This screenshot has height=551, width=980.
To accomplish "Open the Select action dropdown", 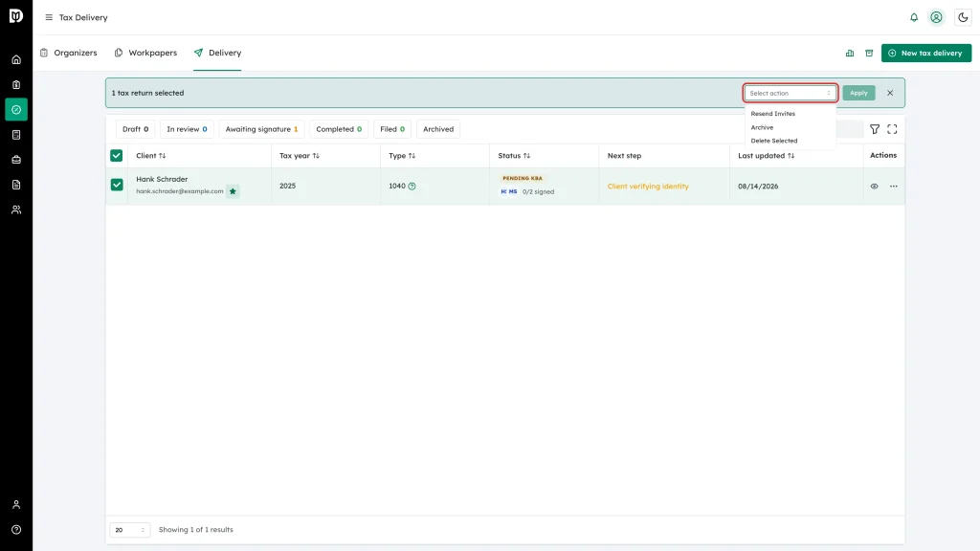I will pos(790,93).
